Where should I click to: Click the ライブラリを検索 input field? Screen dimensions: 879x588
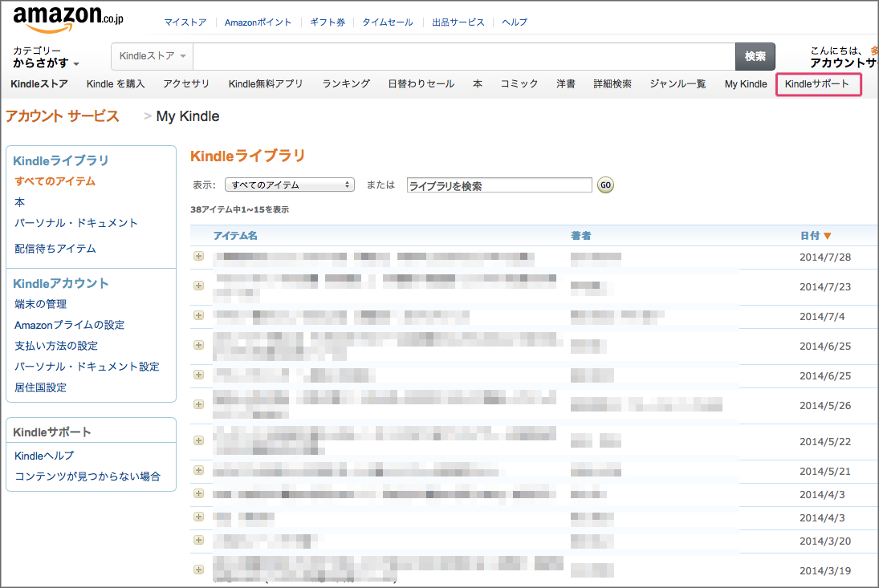[499, 185]
